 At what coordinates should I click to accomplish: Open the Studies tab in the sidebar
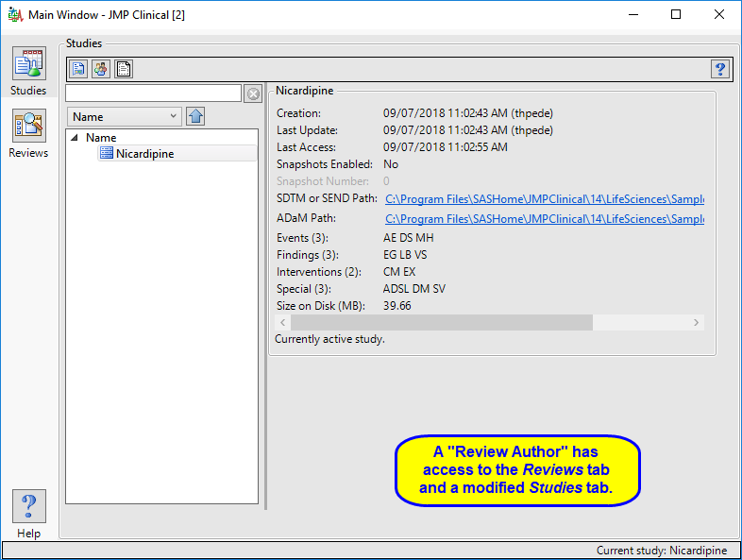28,71
